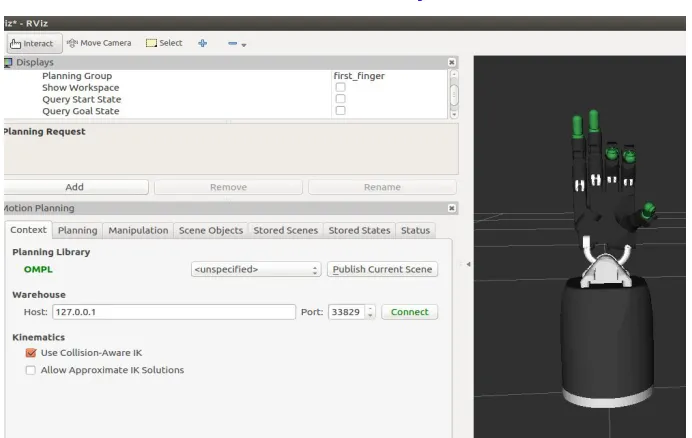Click the blue minus remove-tool icon
The width and height of the screenshot is (692, 438).
point(233,43)
